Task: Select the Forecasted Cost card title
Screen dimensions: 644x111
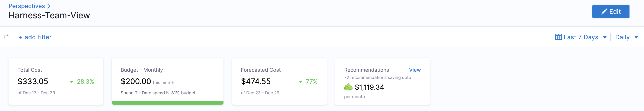Action: pyautogui.click(x=261, y=70)
